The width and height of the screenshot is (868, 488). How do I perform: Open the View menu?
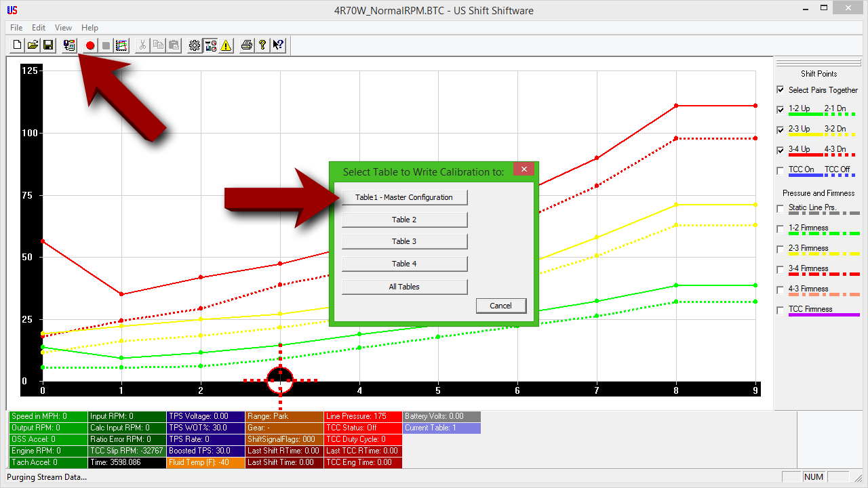click(63, 28)
